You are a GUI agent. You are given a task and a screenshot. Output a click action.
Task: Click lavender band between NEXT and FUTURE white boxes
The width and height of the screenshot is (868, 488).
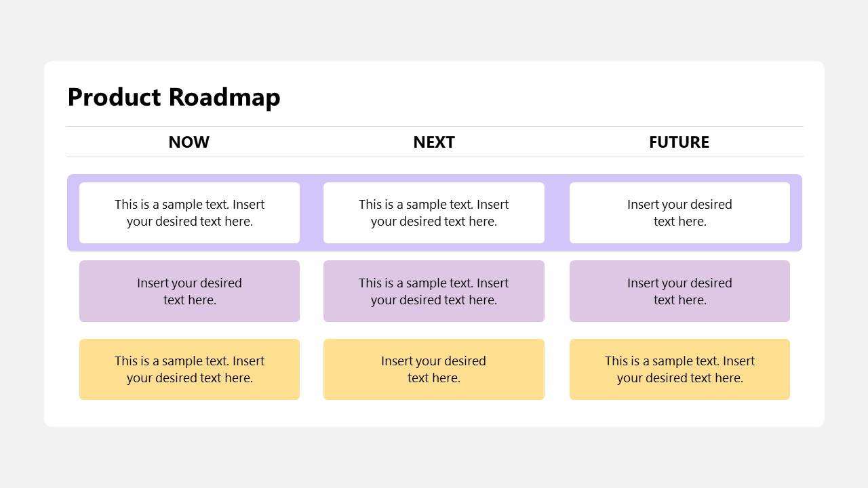(557, 213)
